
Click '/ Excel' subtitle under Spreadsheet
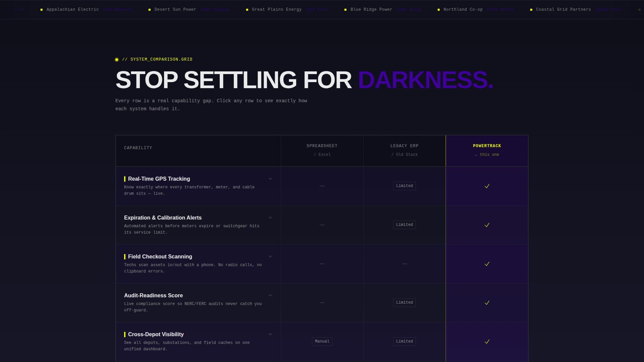coord(322,155)
